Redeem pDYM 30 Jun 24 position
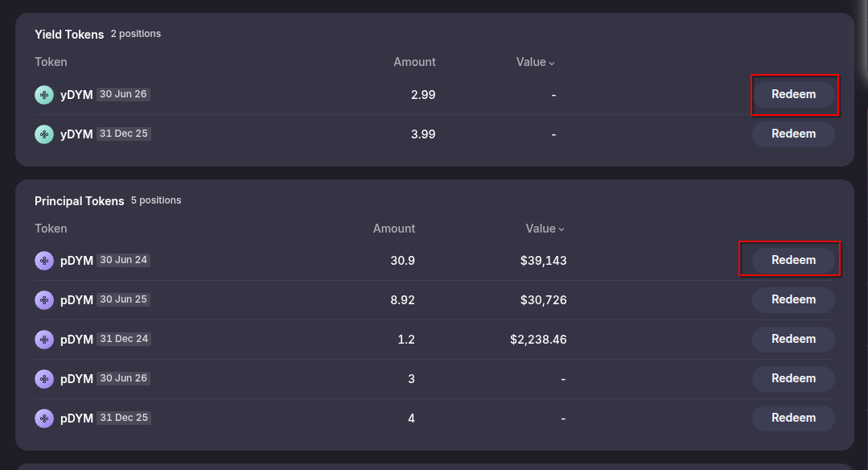Viewport: 868px width, 470px height. pos(793,261)
